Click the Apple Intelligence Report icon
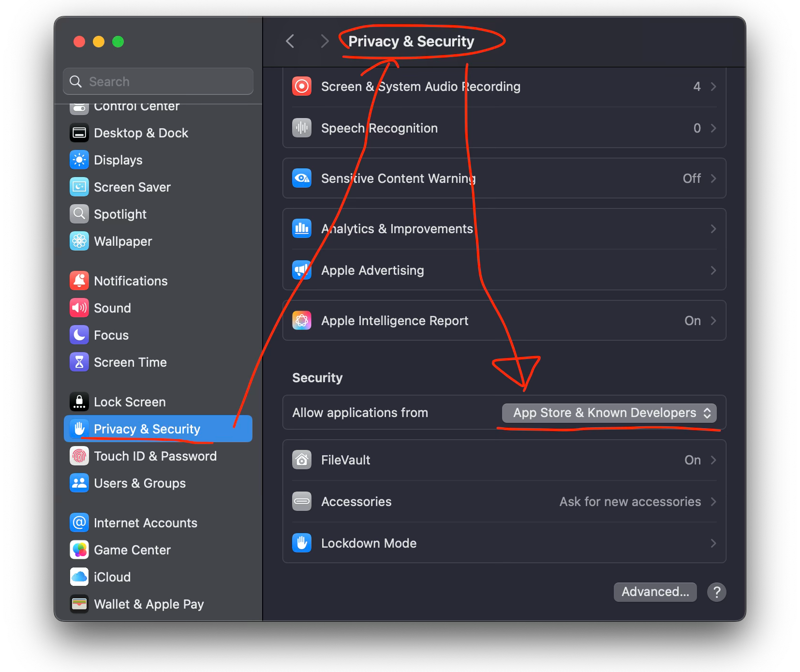The width and height of the screenshot is (800, 672). pos(302,321)
